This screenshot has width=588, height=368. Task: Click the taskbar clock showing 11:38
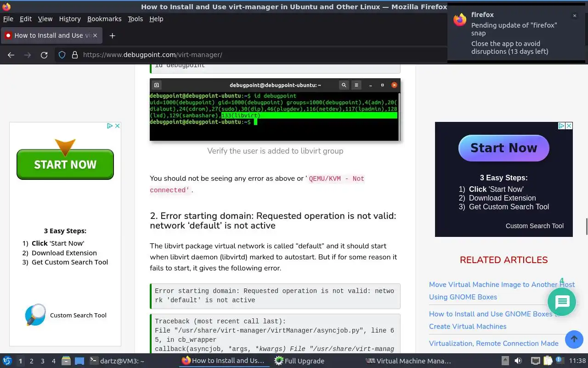coord(577,361)
